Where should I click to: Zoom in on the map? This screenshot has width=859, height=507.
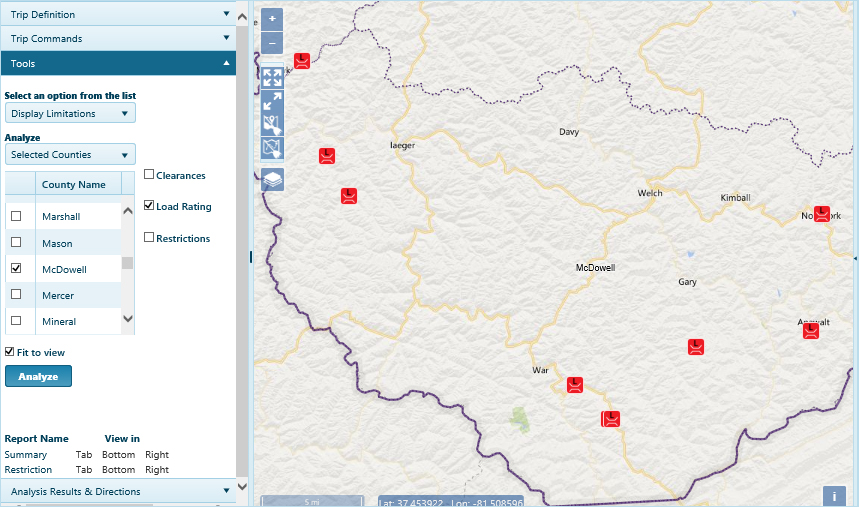click(272, 19)
